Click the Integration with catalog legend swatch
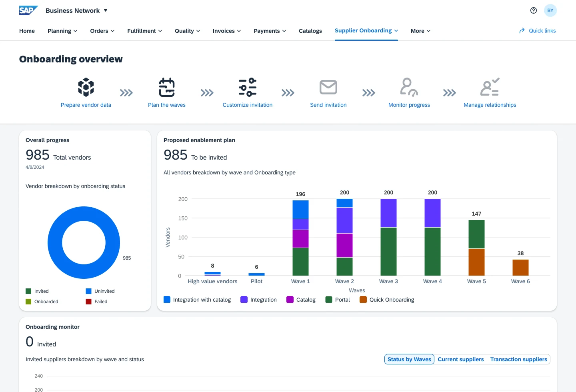Image resolution: width=576 pixels, height=392 pixels. click(x=167, y=300)
